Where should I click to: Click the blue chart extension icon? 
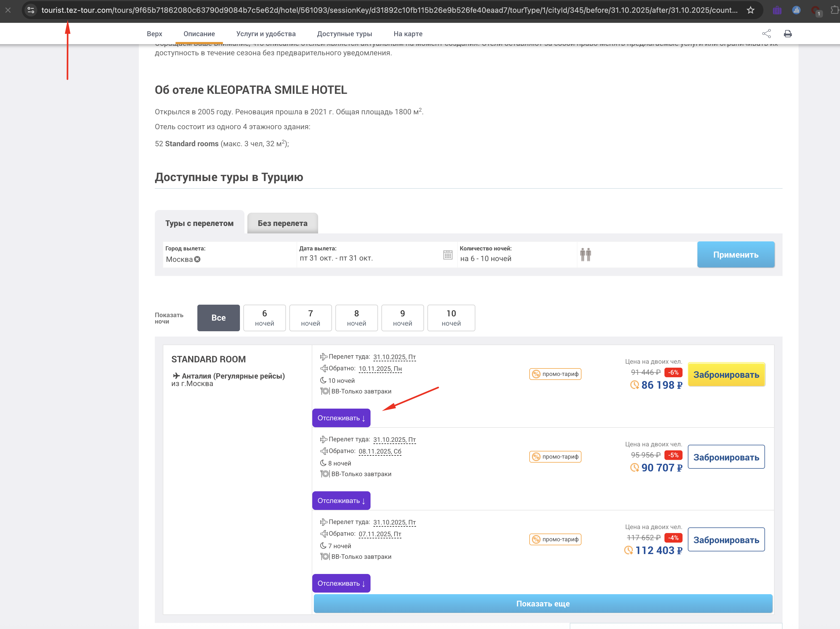coord(796,10)
